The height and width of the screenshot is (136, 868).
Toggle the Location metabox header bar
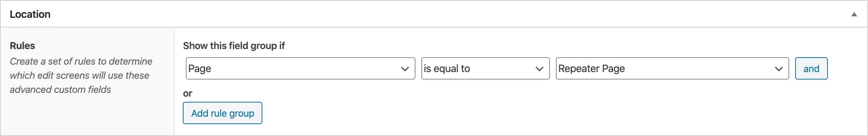(434, 14)
